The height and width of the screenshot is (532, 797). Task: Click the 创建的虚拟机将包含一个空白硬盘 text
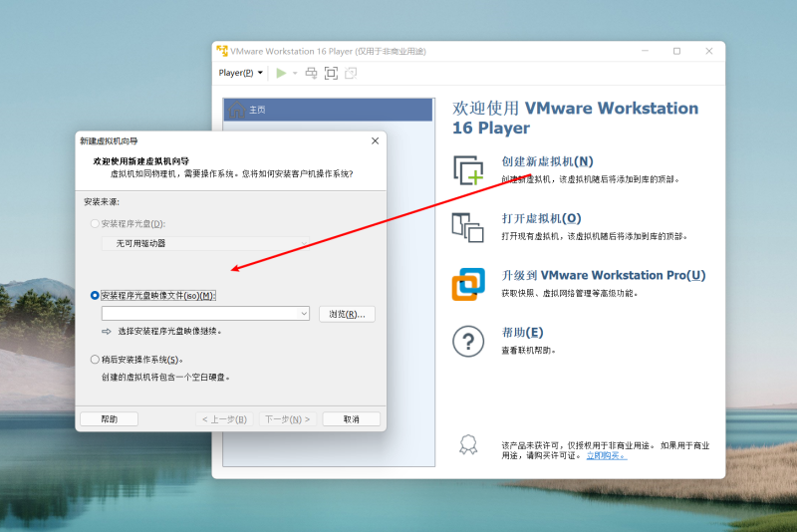click(x=165, y=377)
